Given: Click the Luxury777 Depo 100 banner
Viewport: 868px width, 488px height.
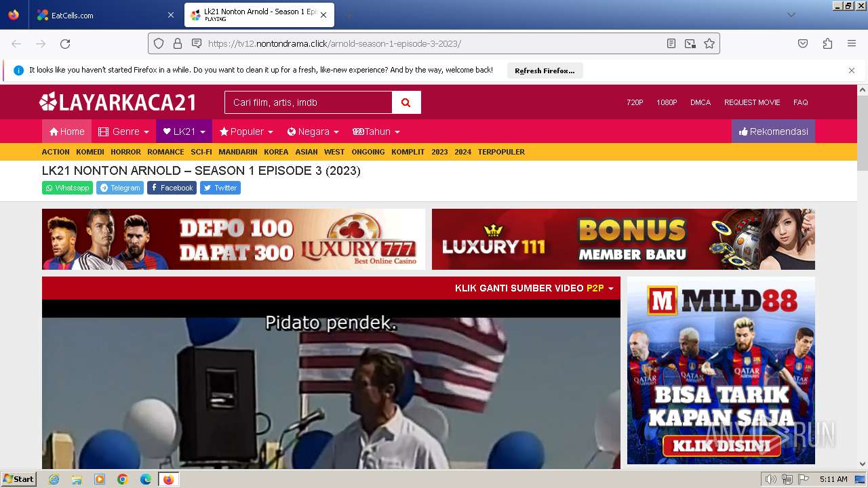Looking at the screenshot, I should [233, 239].
